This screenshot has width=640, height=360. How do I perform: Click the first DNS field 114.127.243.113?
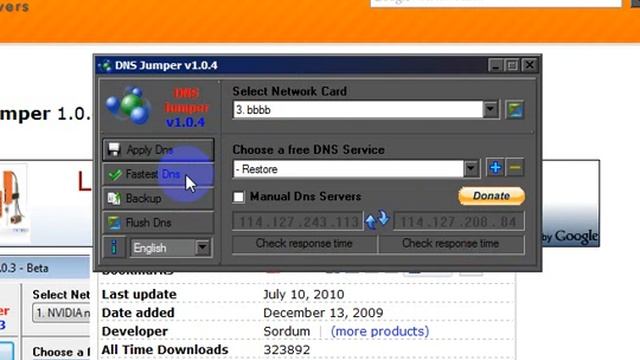pos(298,222)
